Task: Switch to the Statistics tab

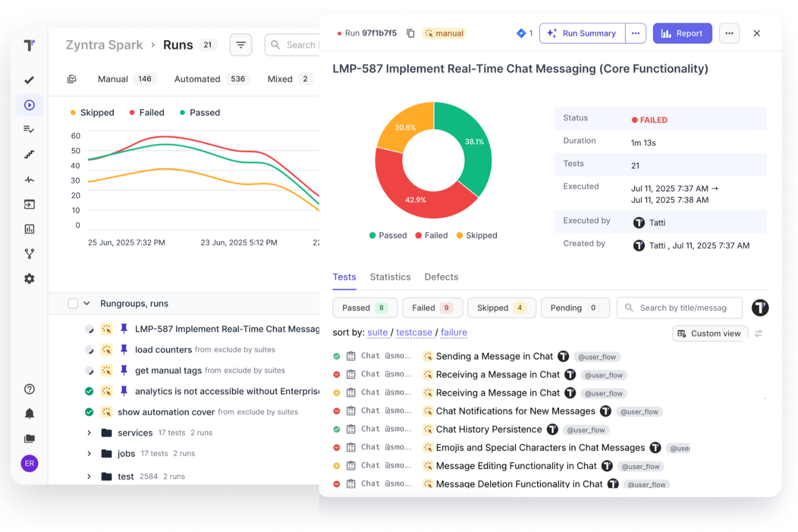Action: [390, 277]
